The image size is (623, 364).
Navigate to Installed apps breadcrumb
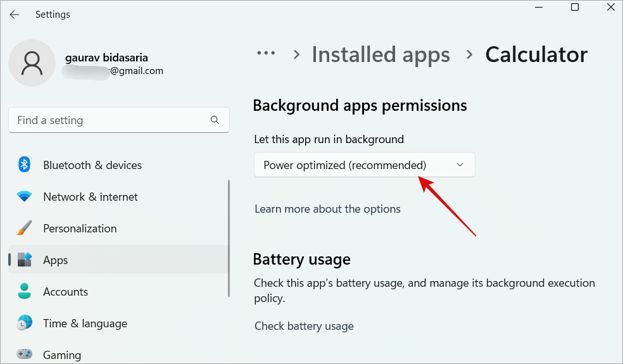(381, 54)
